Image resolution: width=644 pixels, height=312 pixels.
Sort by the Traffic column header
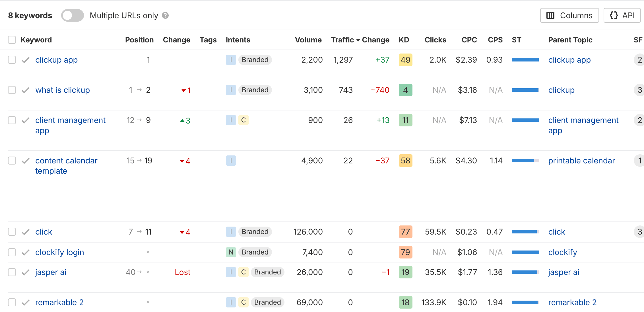(x=345, y=40)
